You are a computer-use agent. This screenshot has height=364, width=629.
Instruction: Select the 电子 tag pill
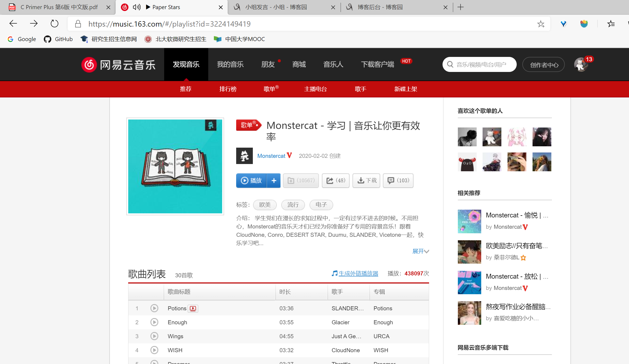point(321,205)
